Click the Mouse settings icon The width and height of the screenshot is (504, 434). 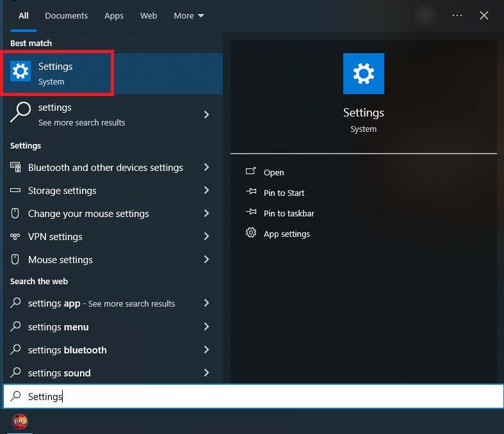(x=15, y=260)
